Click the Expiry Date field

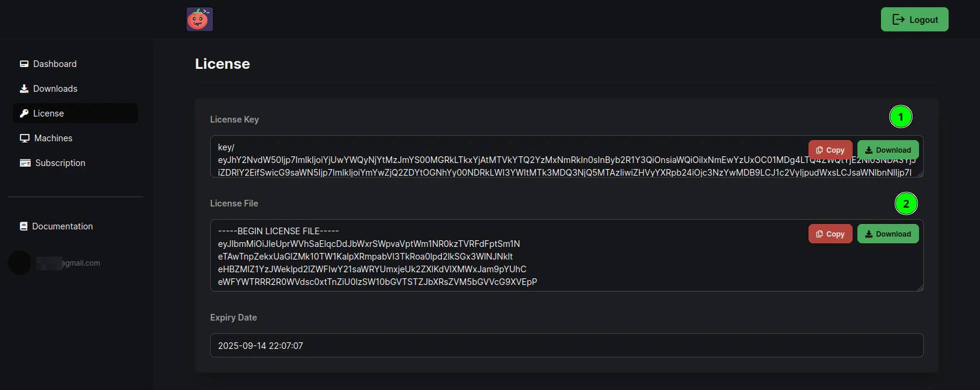pyautogui.click(x=566, y=345)
